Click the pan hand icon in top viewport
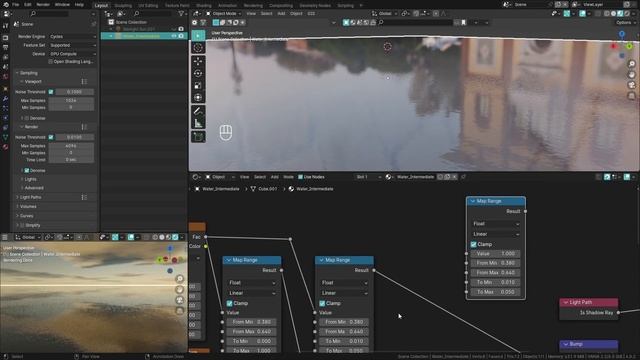 [x=631, y=75]
